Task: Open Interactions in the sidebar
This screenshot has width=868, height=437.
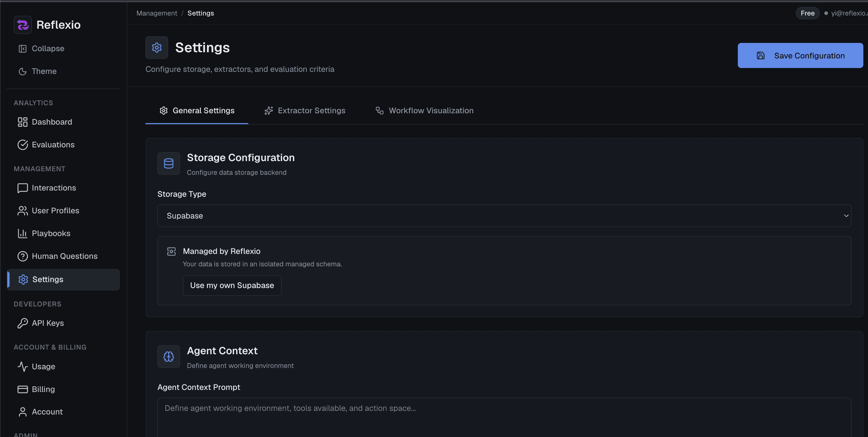Action: (x=63, y=188)
